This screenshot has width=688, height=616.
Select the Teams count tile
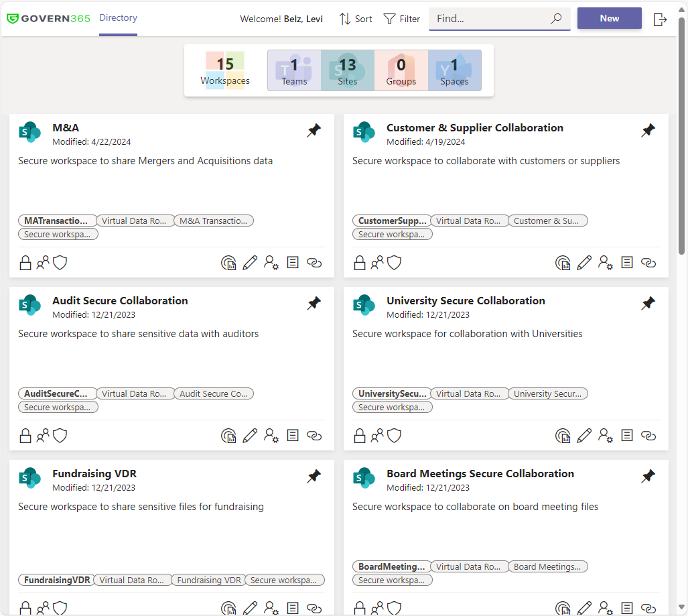point(294,70)
